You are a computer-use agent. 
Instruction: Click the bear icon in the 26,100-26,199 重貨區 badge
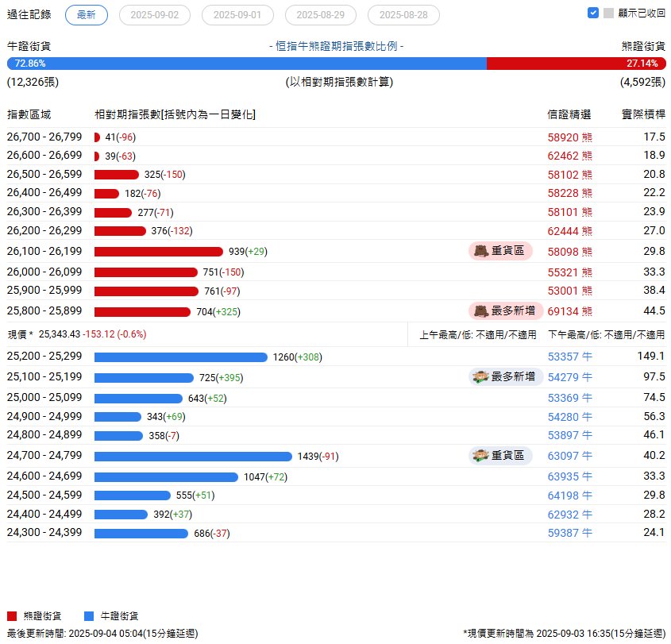click(481, 251)
